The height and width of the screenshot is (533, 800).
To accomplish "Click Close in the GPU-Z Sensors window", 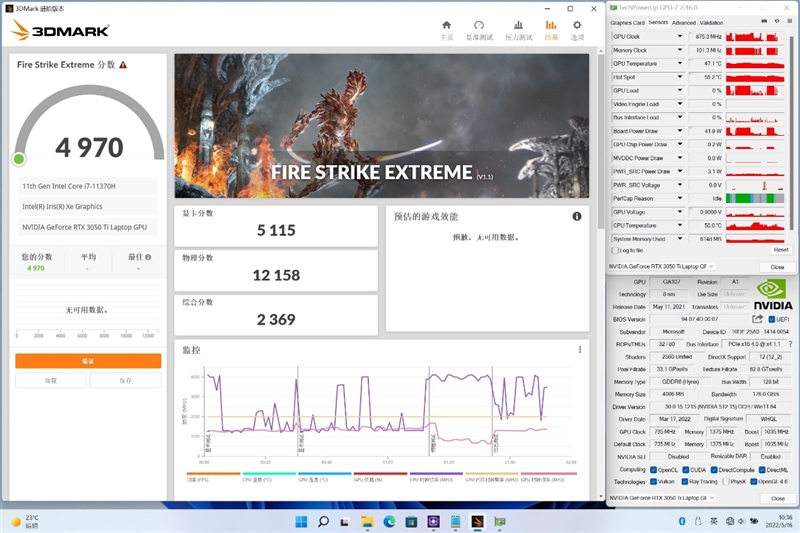I will pyautogui.click(x=777, y=267).
